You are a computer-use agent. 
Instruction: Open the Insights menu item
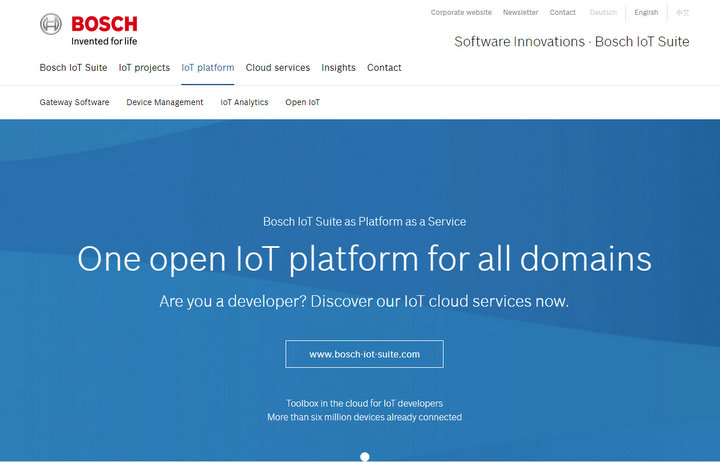click(338, 68)
